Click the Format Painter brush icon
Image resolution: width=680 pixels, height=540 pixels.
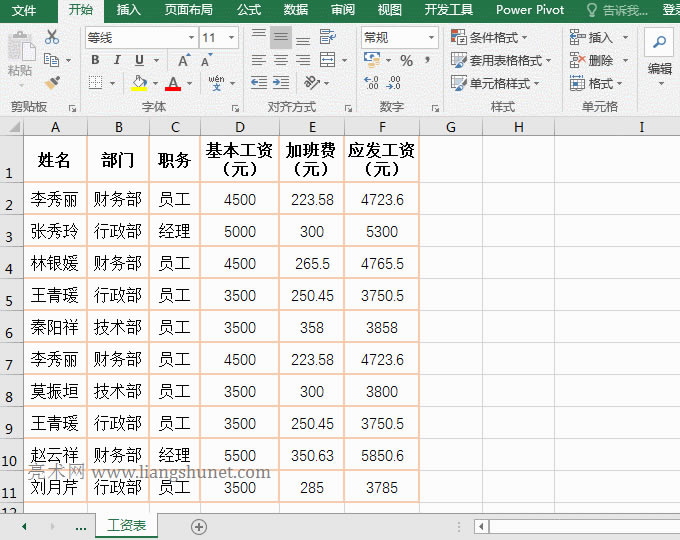coord(52,83)
